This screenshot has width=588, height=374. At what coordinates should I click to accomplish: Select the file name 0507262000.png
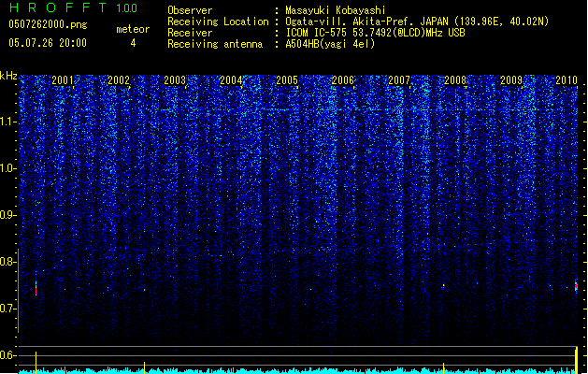[48, 24]
